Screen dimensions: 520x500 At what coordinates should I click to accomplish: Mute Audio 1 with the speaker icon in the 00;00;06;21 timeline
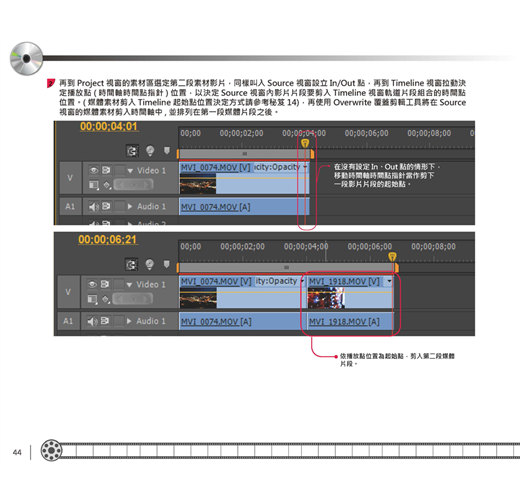click(x=92, y=321)
